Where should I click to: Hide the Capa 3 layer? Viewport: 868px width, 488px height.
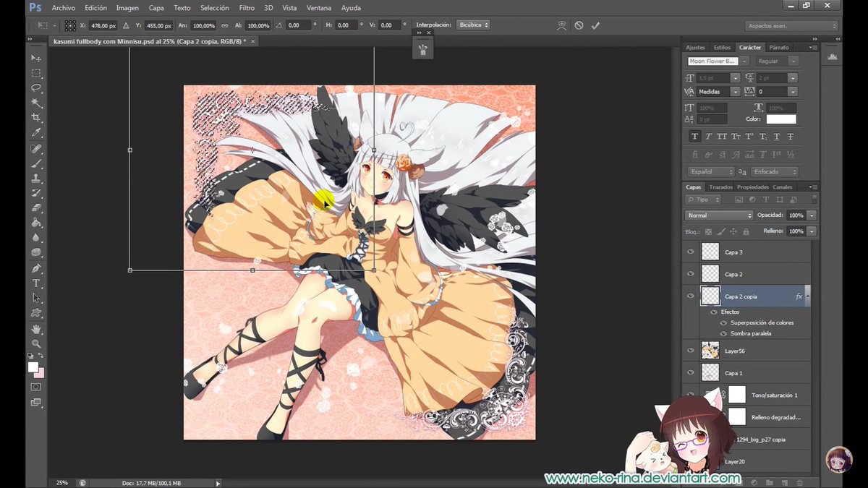[690, 252]
